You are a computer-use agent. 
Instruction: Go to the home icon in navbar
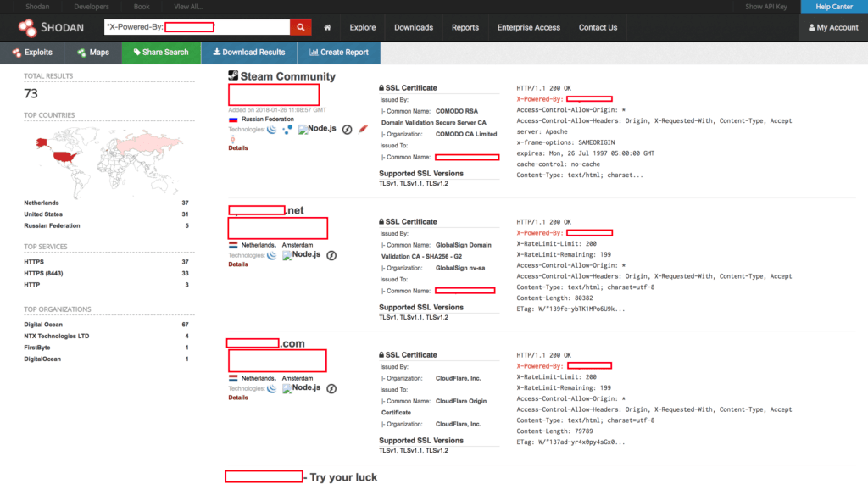[x=327, y=27]
